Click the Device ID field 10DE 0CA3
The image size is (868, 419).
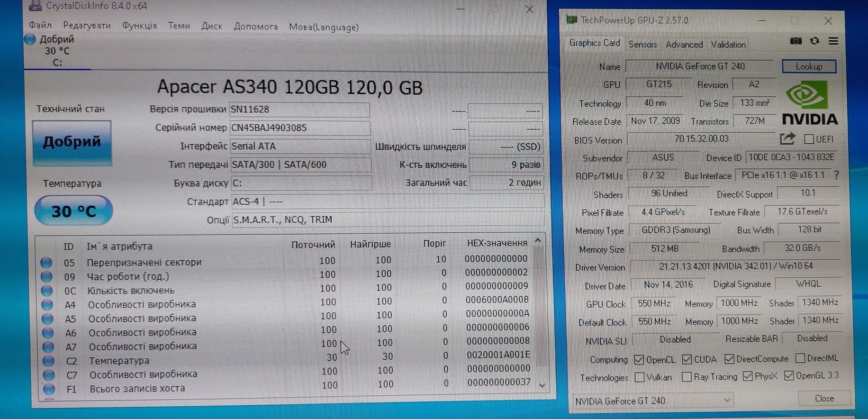[792, 157]
